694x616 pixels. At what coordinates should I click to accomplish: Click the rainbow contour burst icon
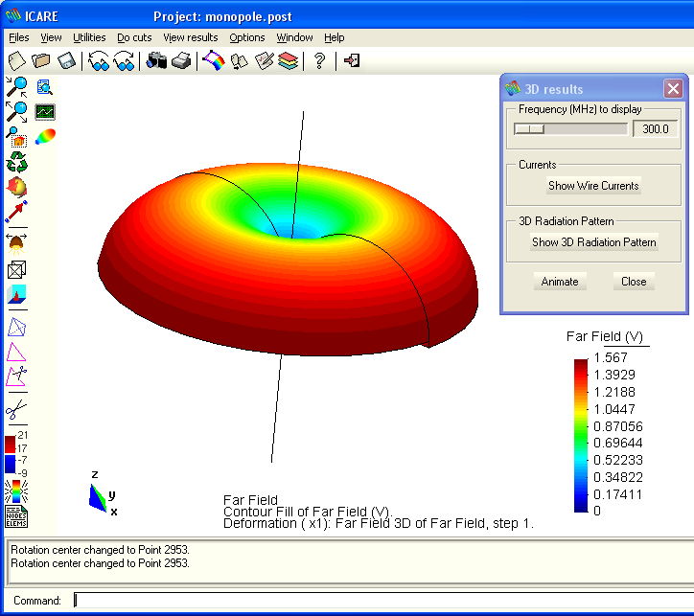pyautogui.click(x=16, y=491)
